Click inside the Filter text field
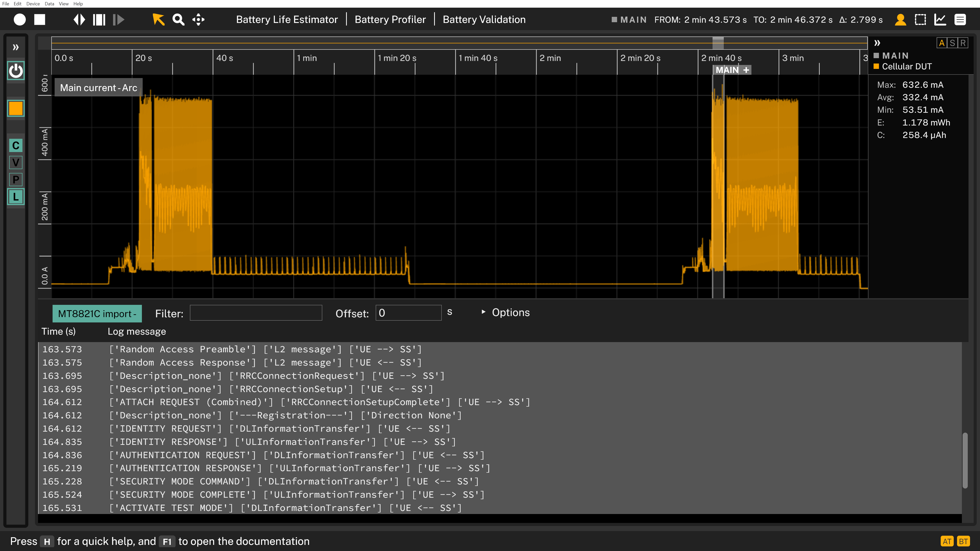Viewport: 980px width, 551px height. click(x=256, y=312)
